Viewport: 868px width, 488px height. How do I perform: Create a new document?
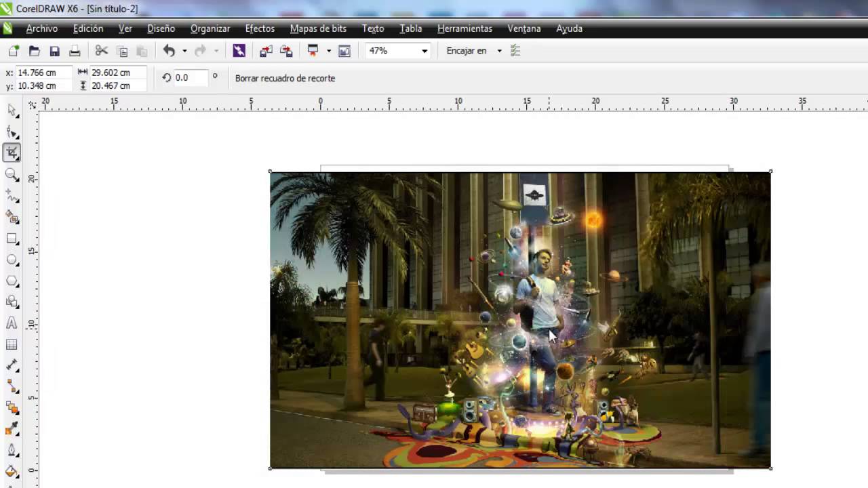pyautogui.click(x=14, y=51)
